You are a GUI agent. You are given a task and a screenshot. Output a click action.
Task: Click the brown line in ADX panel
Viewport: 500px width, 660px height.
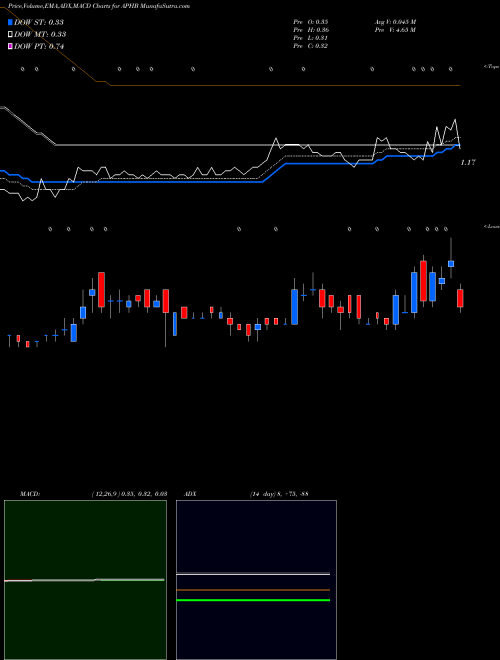click(253, 590)
